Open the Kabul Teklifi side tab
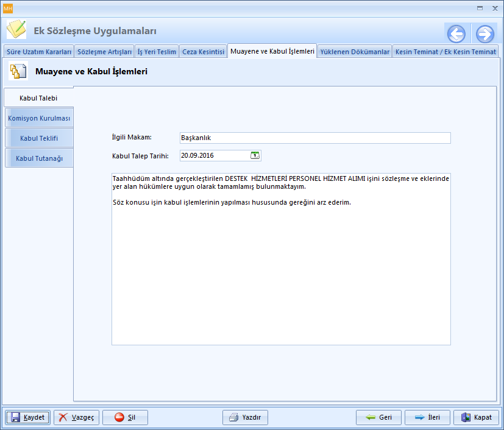The height and width of the screenshot is (430, 504). (x=39, y=138)
